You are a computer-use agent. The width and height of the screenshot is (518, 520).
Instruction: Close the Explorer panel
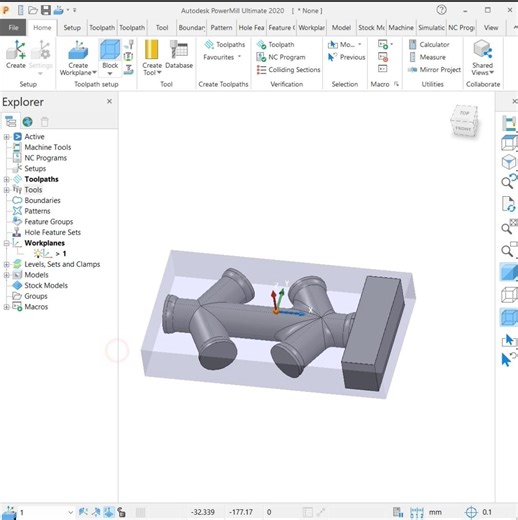click(109, 101)
